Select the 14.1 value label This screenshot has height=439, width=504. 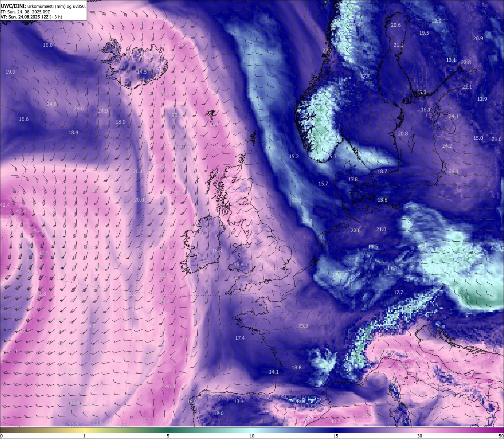pos(274,372)
